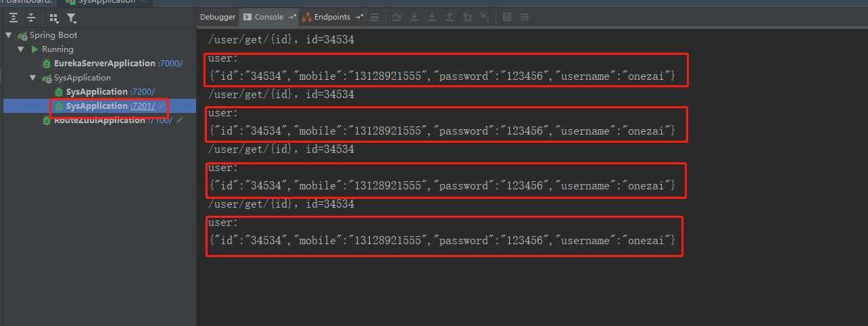The image size is (868, 326).
Task: Collapse all nodes in Run Dashboard tree
Action: pos(31,18)
